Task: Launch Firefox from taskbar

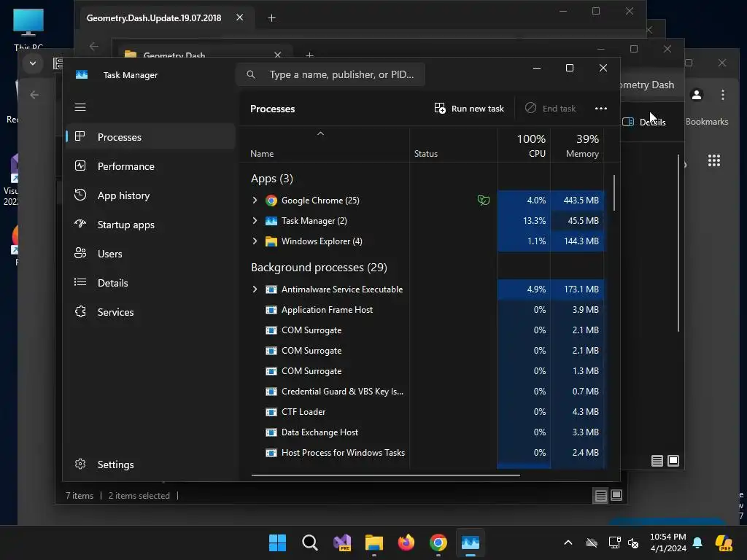Action: tap(406, 542)
